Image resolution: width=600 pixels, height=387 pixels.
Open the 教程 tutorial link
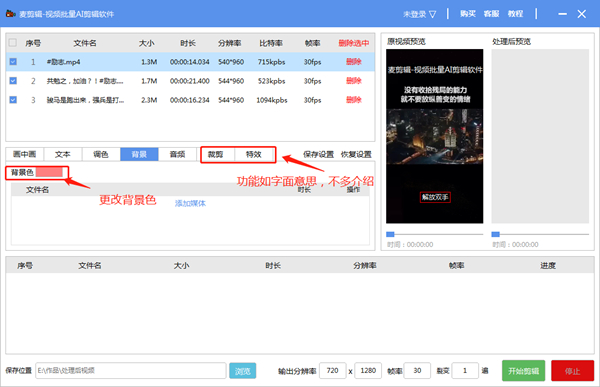pos(515,14)
